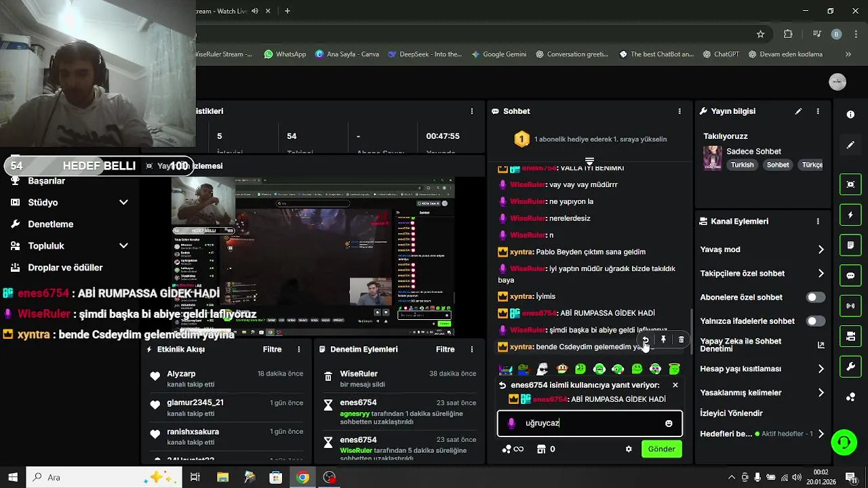Open the stream preview thumbnail
The image size is (868, 488).
313,258
